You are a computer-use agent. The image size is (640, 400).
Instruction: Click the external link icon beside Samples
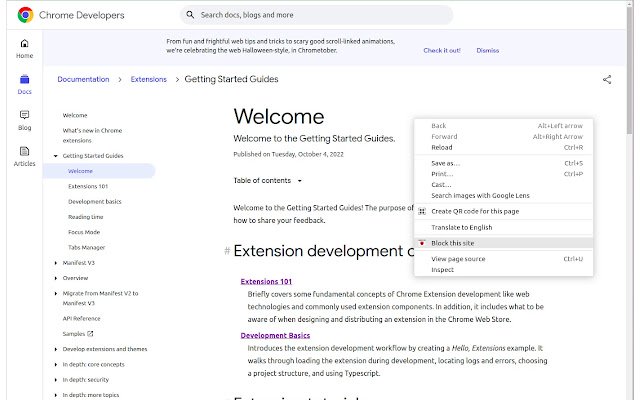coord(90,333)
